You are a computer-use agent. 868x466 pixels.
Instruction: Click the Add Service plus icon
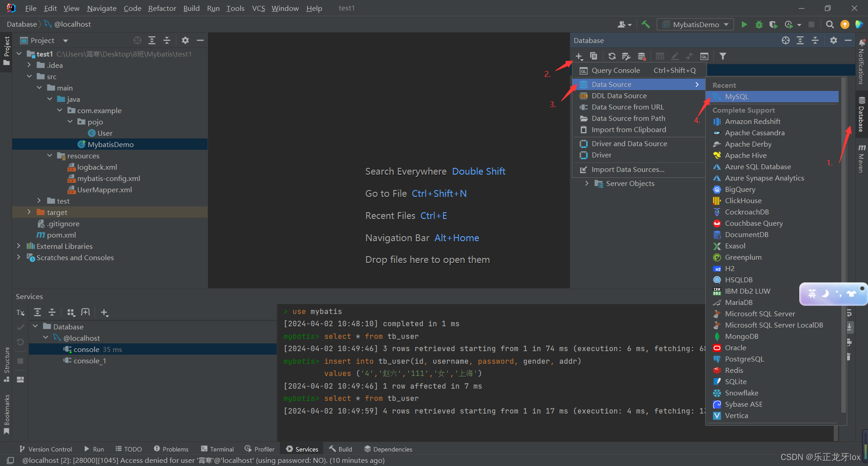click(x=104, y=312)
